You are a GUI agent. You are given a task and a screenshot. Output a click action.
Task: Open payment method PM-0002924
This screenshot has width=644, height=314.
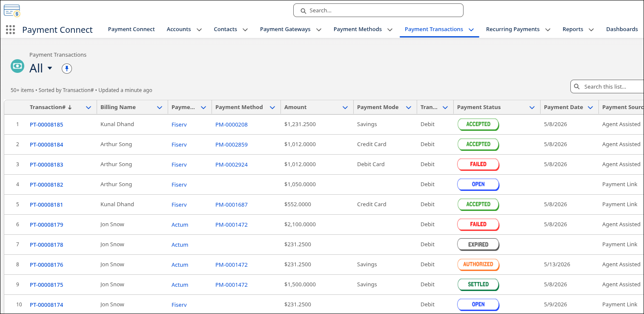pos(232,165)
